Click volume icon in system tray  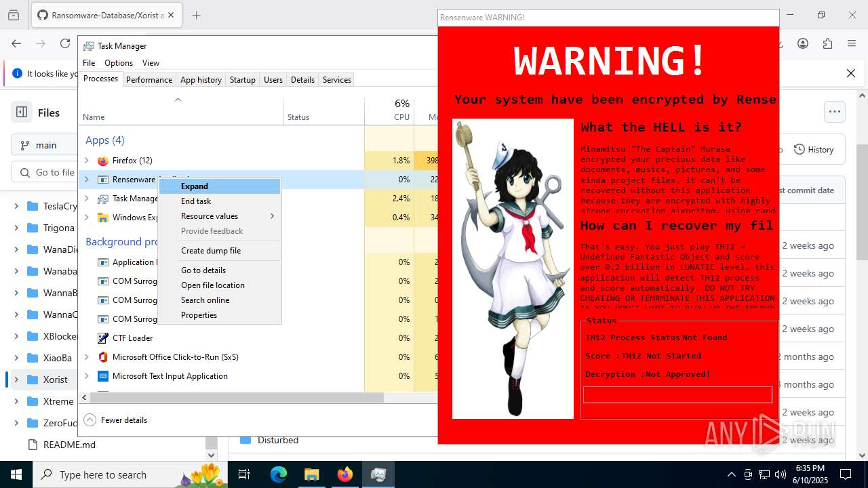point(781,474)
